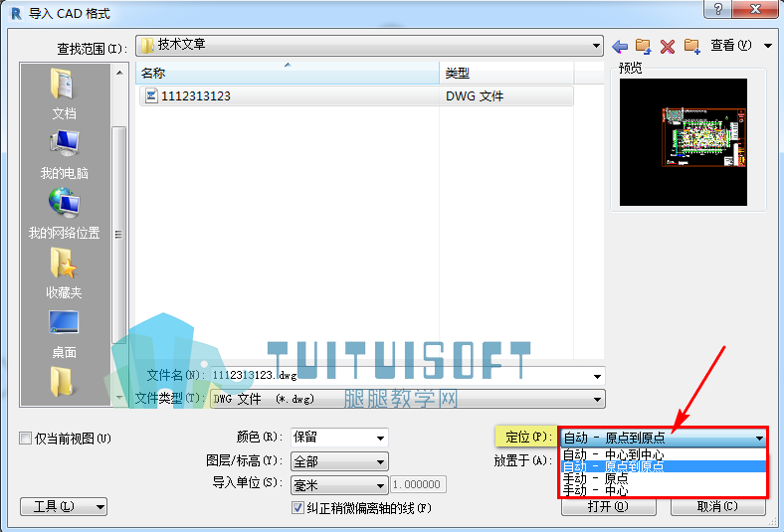Sort by the 类型 column header
This screenshot has height=532, width=784.
(507, 73)
